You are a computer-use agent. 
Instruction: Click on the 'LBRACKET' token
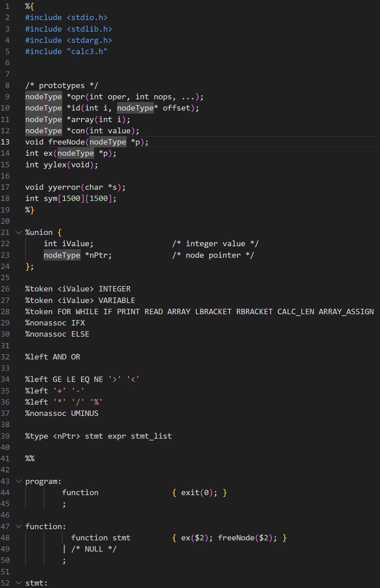click(213, 312)
